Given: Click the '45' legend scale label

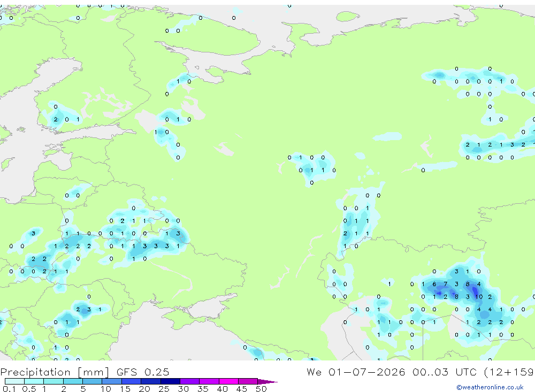Looking at the screenshot, I should (242, 389).
